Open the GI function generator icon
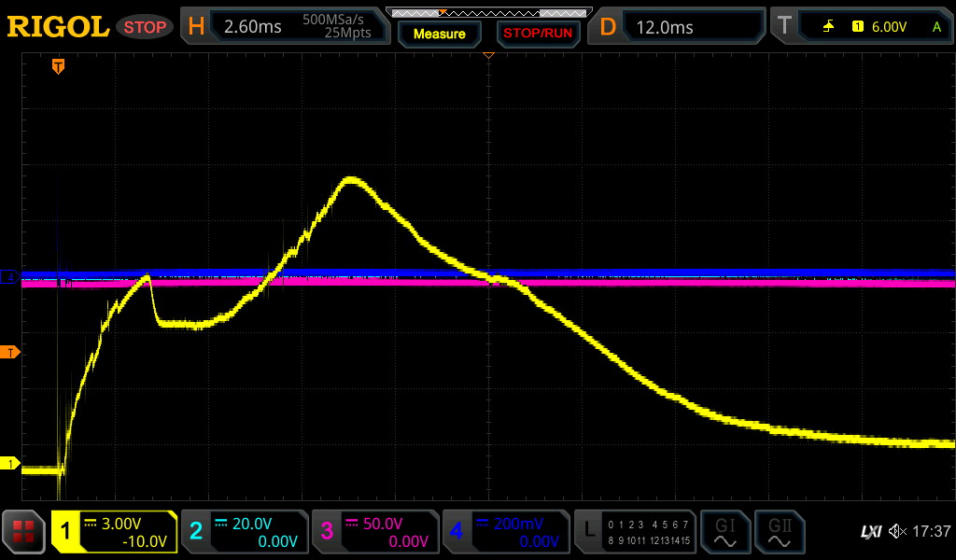 (x=724, y=532)
